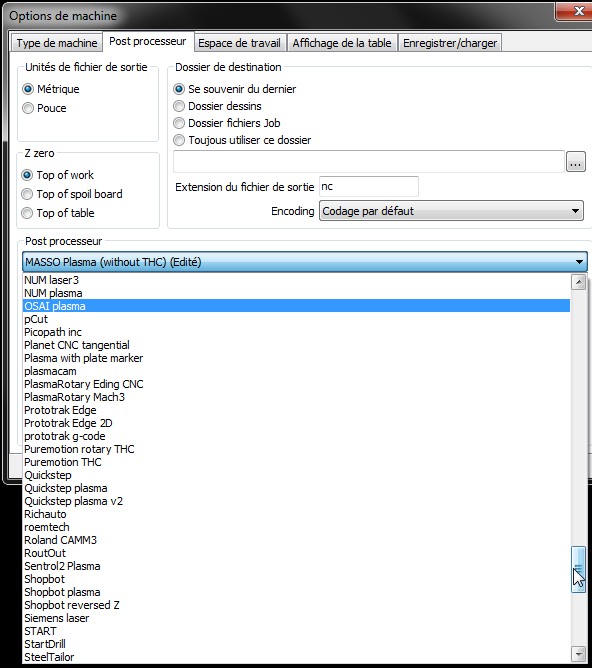The image size is (592, 668).
Task: Click the browse folder ellipsis button
Action: point(576,162)
